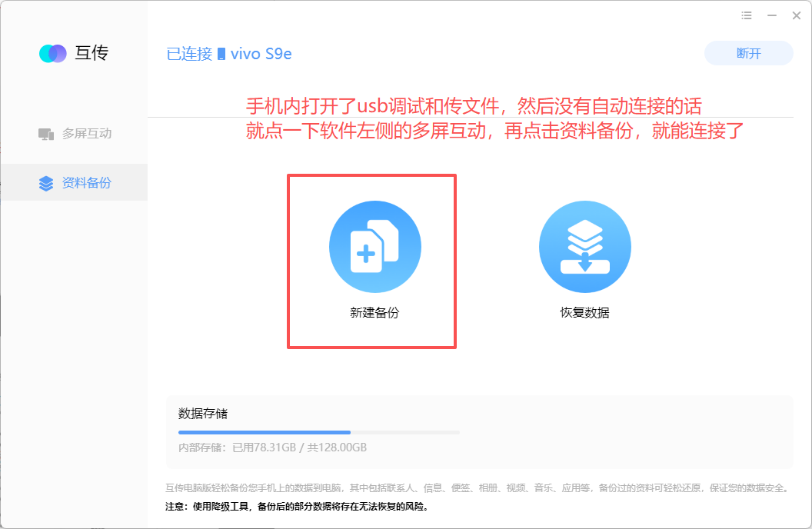Click the 注意 downgrade tool warning line
Image resolution: width=812 pixels, height=529 pixels.
[298, 506]
